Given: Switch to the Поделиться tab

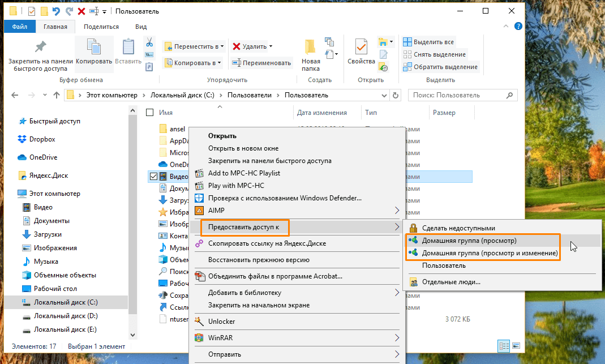Looking at the screenshot, I should pyautogui.click(x=101, y=26).
